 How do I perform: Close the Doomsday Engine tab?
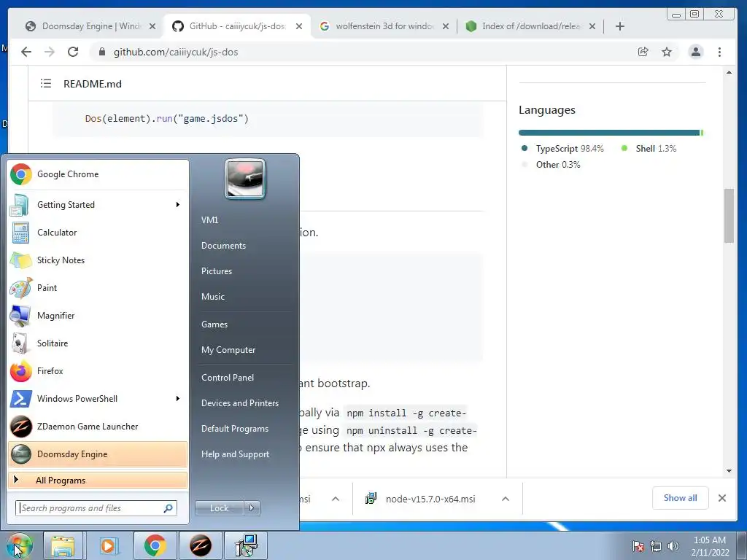click(x=152, y=26)
